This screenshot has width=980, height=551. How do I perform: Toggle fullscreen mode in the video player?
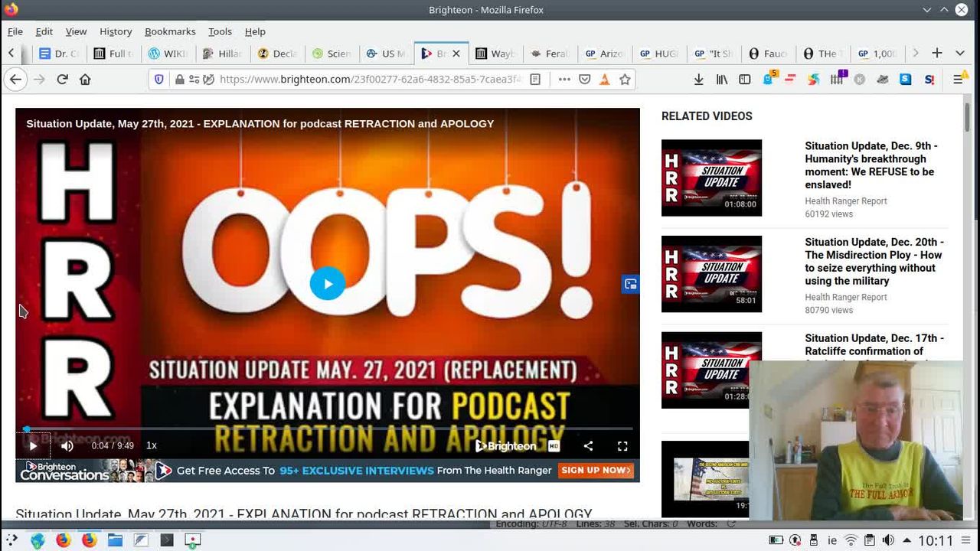(x=622, y=445)
